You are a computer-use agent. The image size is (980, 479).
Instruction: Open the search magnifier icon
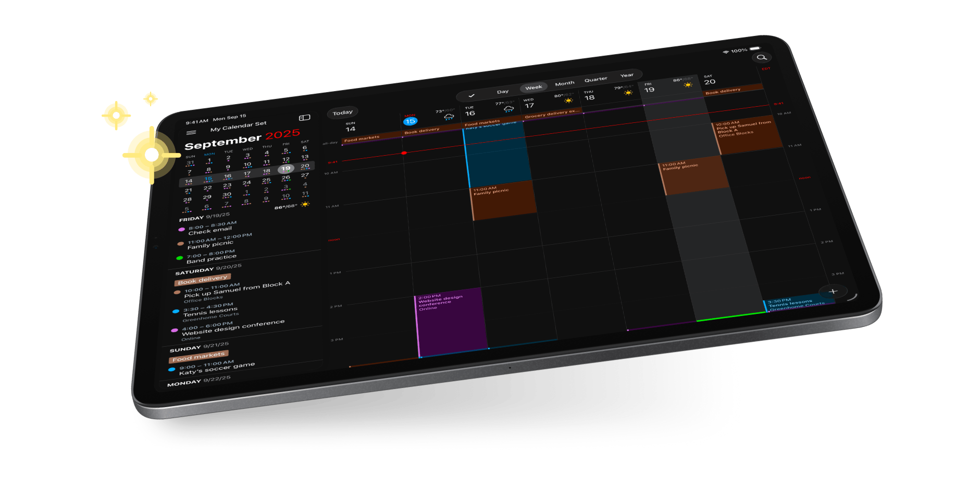(x=762, y=57)
